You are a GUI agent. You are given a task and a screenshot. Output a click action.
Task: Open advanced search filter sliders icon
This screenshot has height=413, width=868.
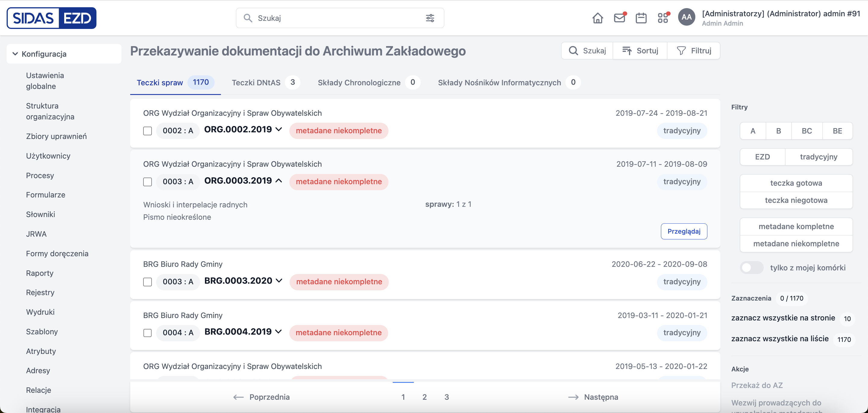coord(430,18)
